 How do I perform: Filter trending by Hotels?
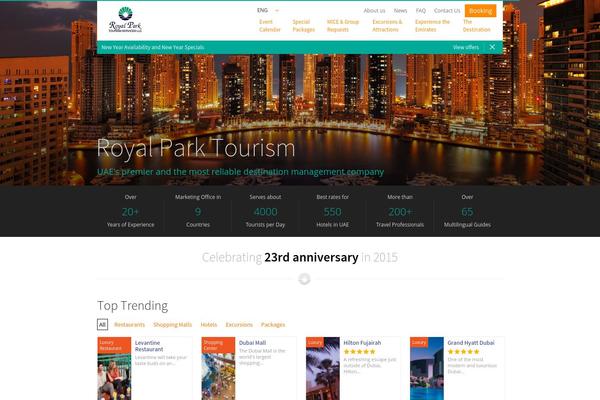tap(209, 325)
